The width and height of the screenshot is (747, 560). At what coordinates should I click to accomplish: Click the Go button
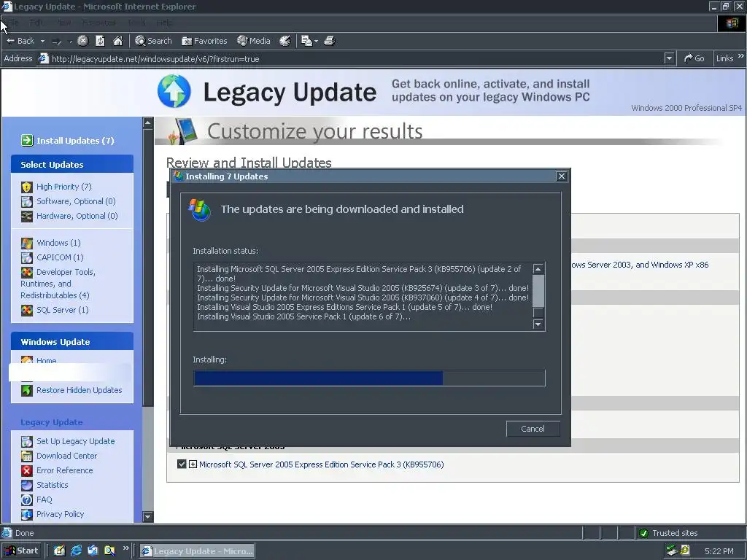tap(694, 58)
